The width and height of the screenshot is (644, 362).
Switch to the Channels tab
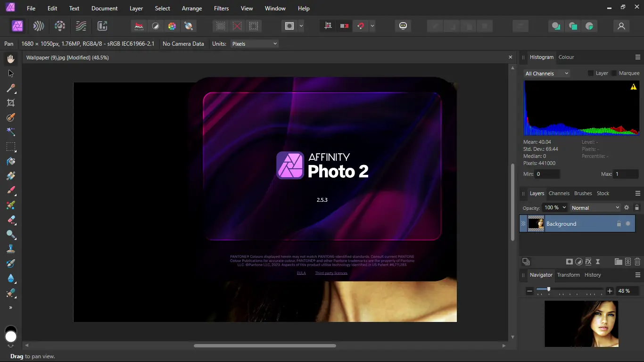559,193
